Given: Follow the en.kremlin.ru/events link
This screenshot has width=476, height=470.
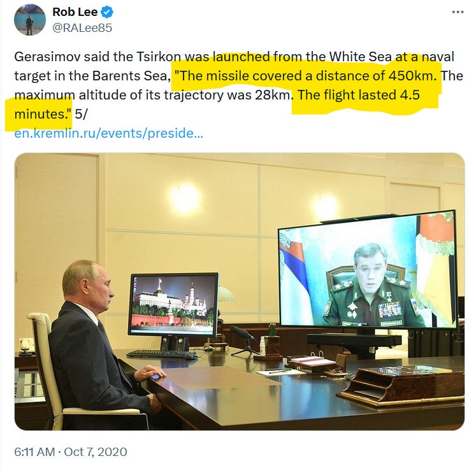Looking at the screenshot, I should click(x=109, y=133).
